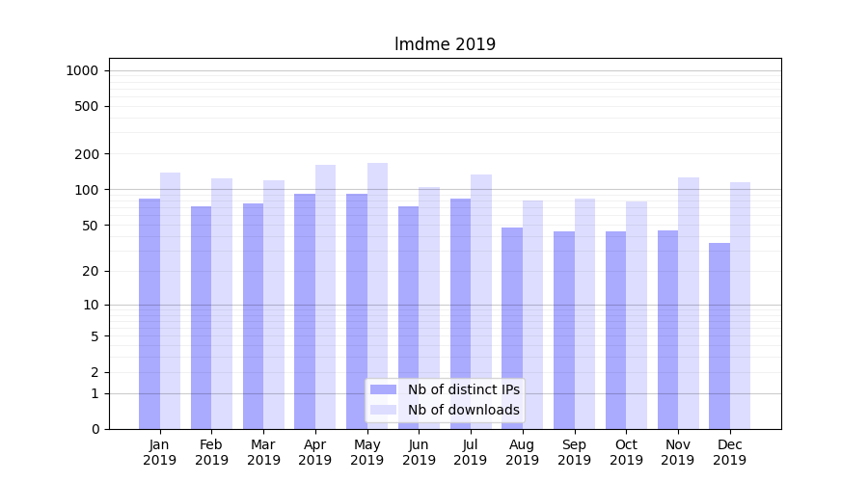Click the January downloads bar

click(x=170, y=301)
